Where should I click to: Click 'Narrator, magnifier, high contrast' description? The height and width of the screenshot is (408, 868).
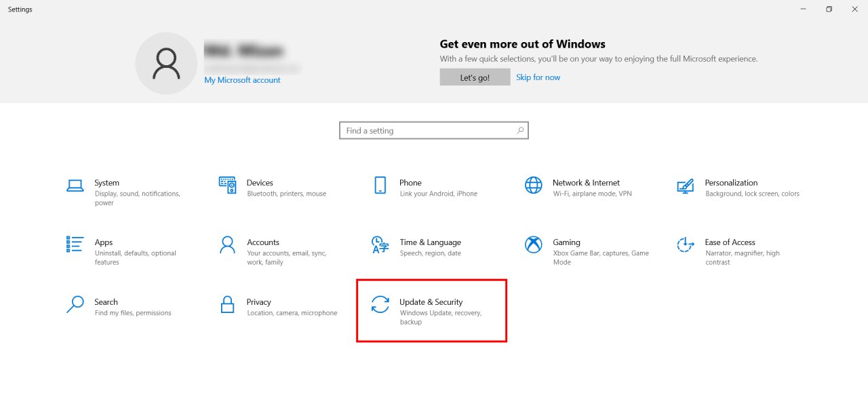point(743,258)
